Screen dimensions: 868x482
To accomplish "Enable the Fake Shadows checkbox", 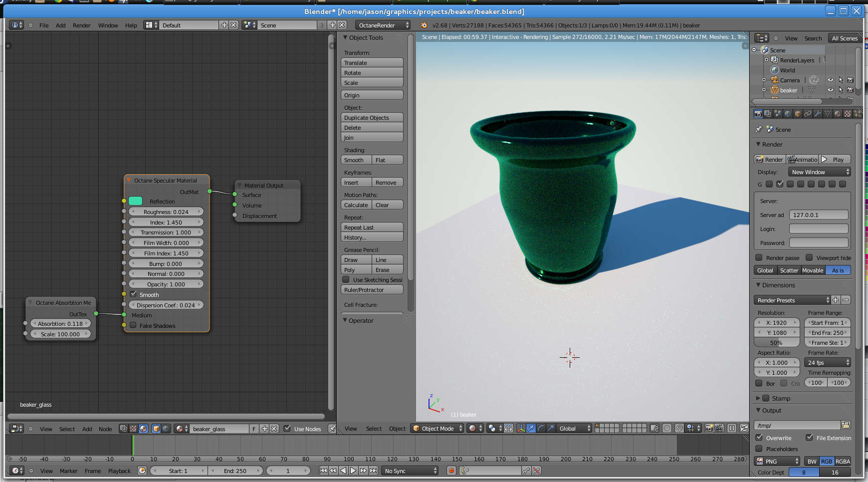I will [133, 325].
